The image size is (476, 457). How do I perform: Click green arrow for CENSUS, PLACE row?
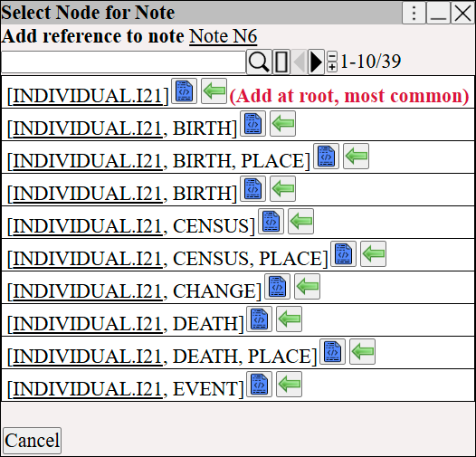pyautogui.click(x=373, y=254)
